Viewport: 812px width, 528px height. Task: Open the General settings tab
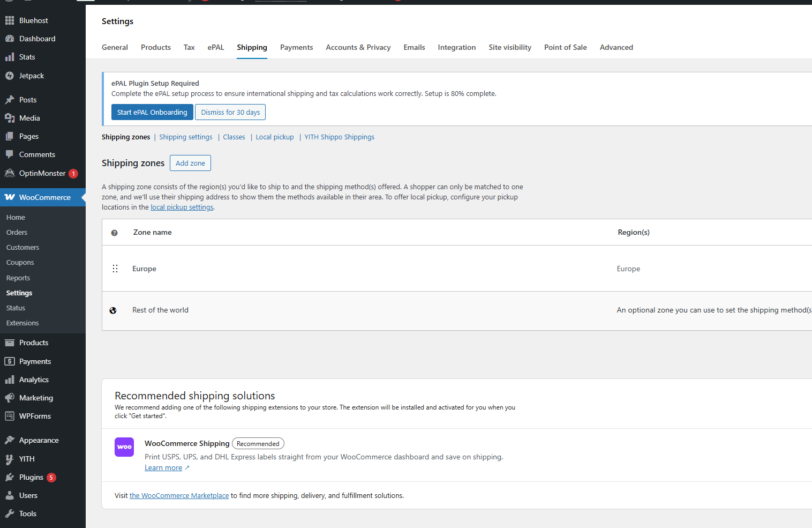coord(115,47)
